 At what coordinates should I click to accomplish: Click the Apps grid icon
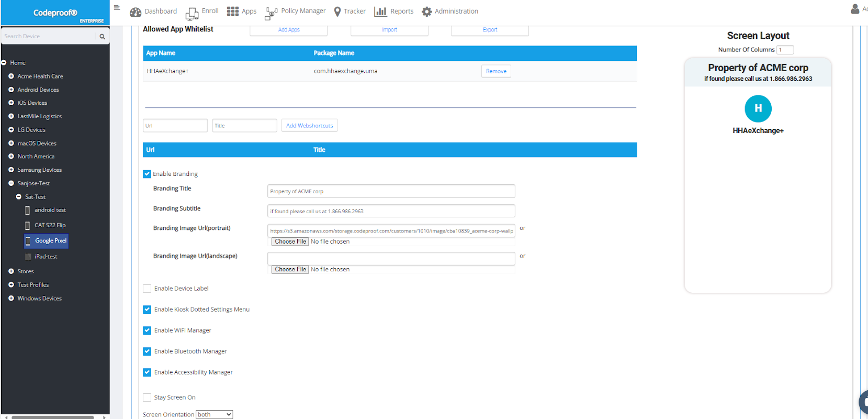[233, 11]
